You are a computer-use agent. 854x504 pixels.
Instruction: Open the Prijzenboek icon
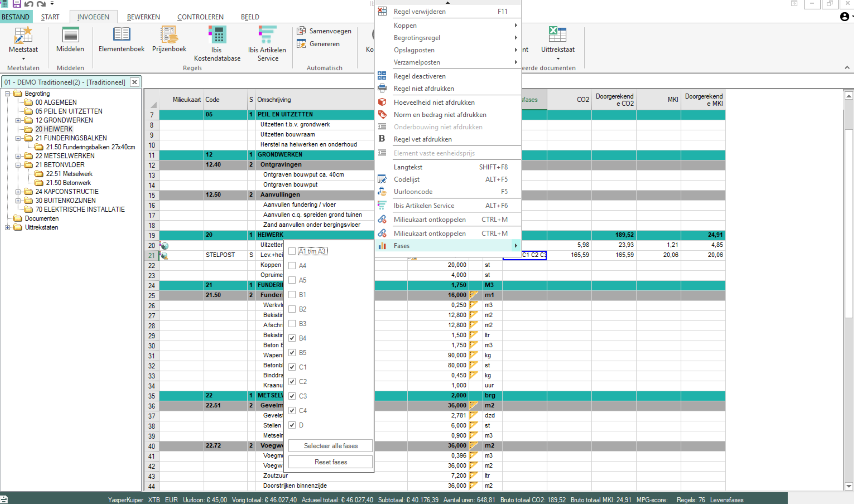(x=169, y=35)
